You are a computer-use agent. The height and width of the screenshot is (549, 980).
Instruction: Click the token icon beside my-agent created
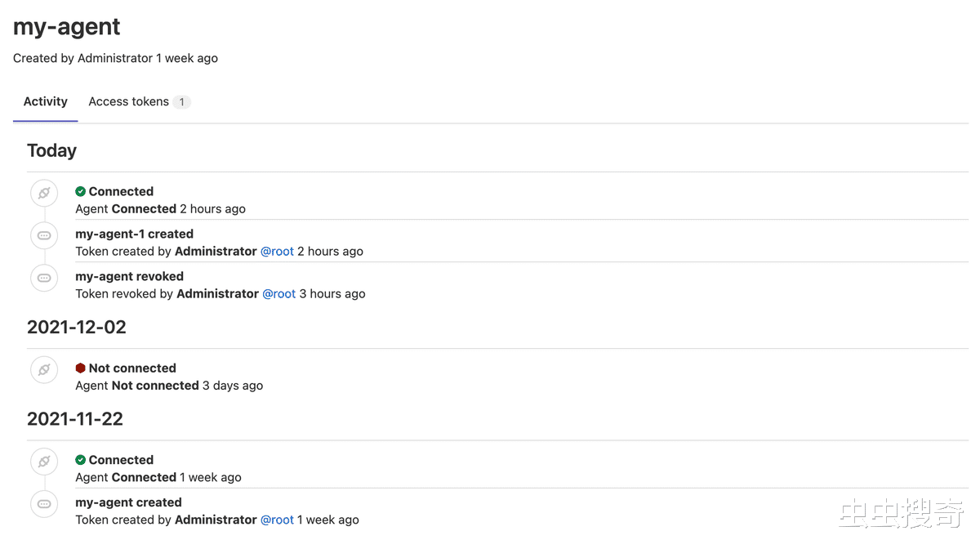43,504
